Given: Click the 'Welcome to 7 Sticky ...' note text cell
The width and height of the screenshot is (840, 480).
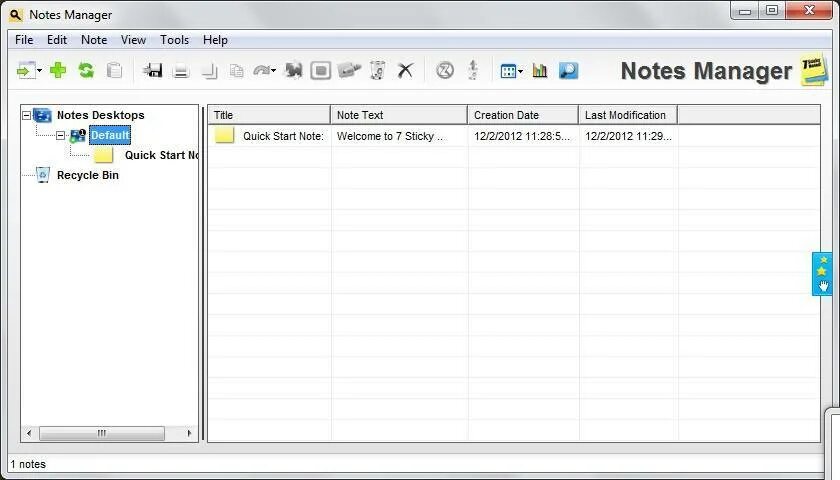Looking at the screenshot, I should 390,136.
